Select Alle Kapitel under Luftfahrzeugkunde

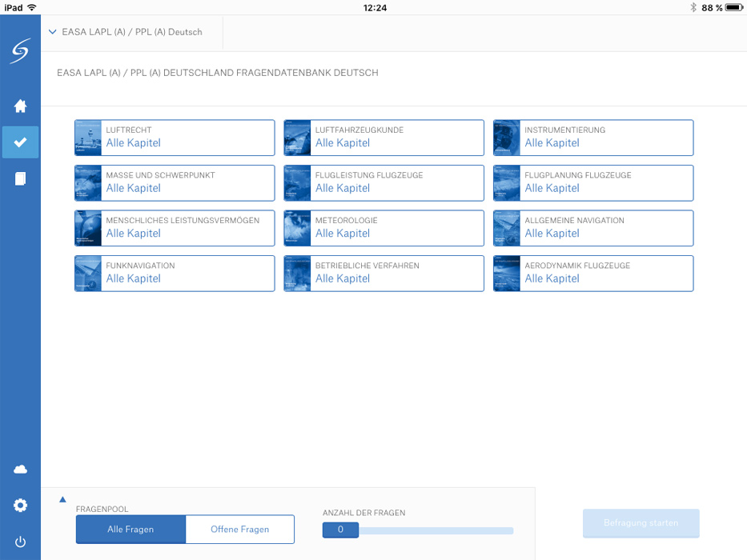[343, 143]
